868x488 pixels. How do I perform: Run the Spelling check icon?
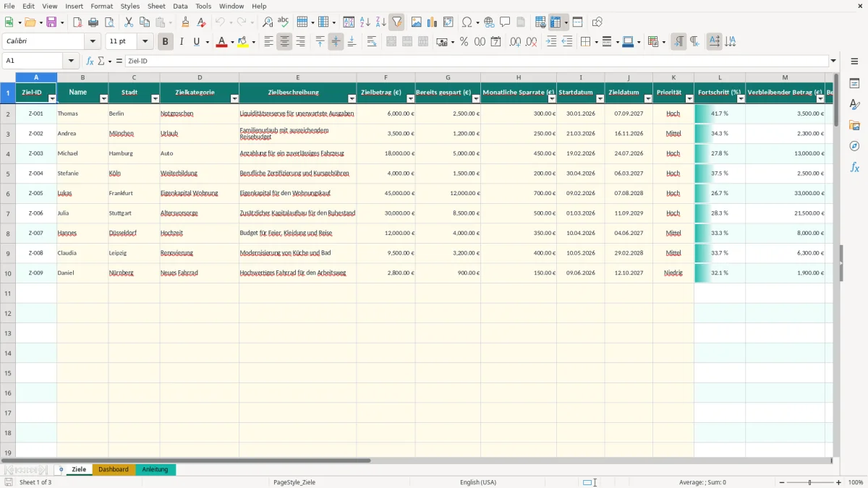(284, 22)
